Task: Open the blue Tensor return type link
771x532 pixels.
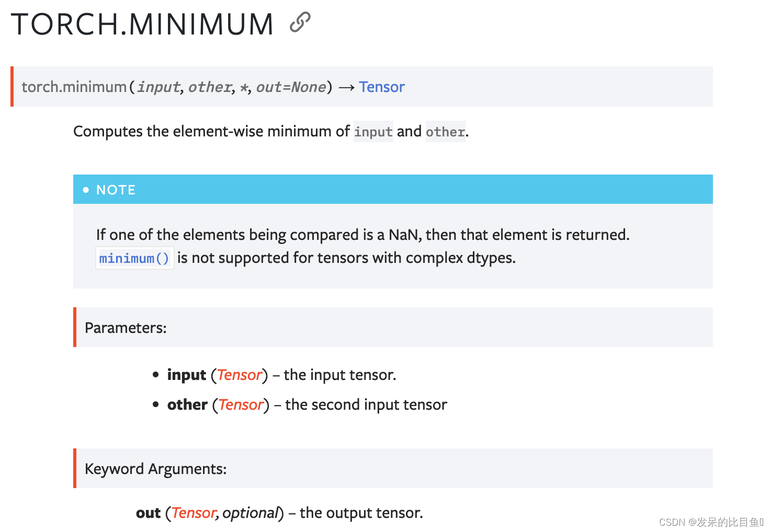Action: pos(382,87)
